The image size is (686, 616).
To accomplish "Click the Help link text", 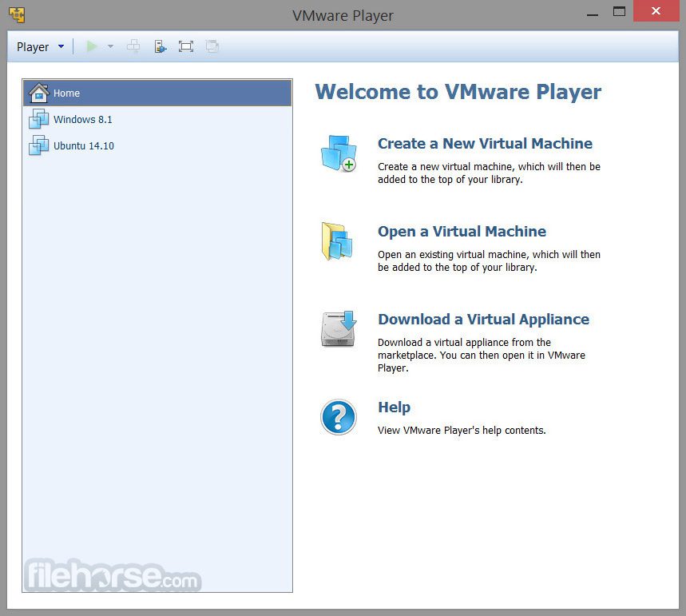I will 394,407.
